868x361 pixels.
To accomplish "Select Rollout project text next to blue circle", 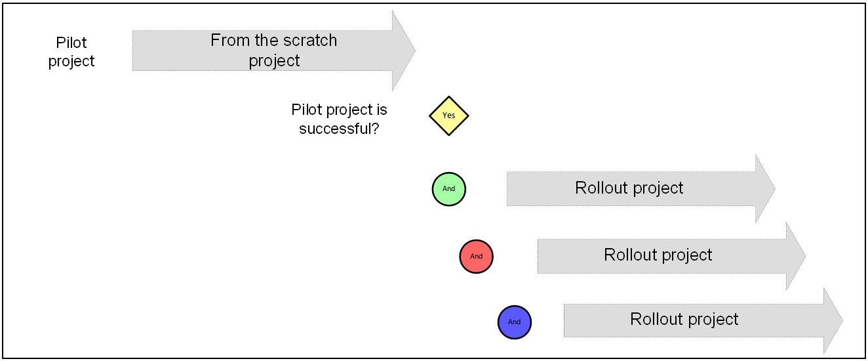I will click(684, 320).
